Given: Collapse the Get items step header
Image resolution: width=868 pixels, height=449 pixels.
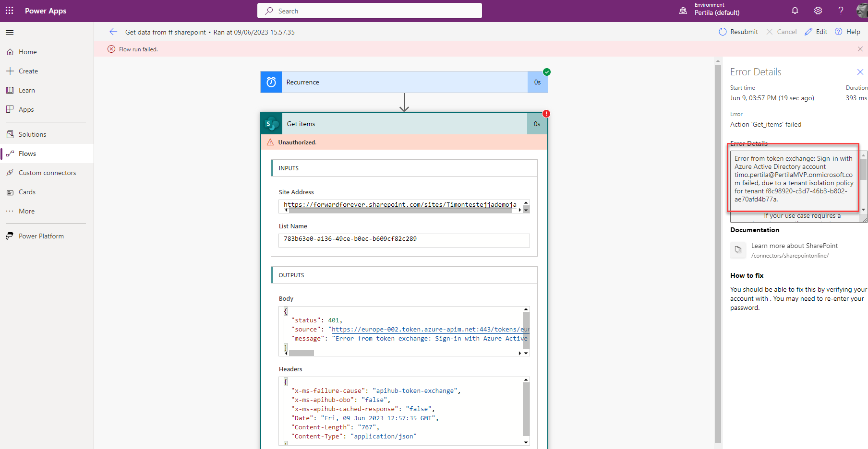Looking at the screenshot, I should [x=404, y=124].
